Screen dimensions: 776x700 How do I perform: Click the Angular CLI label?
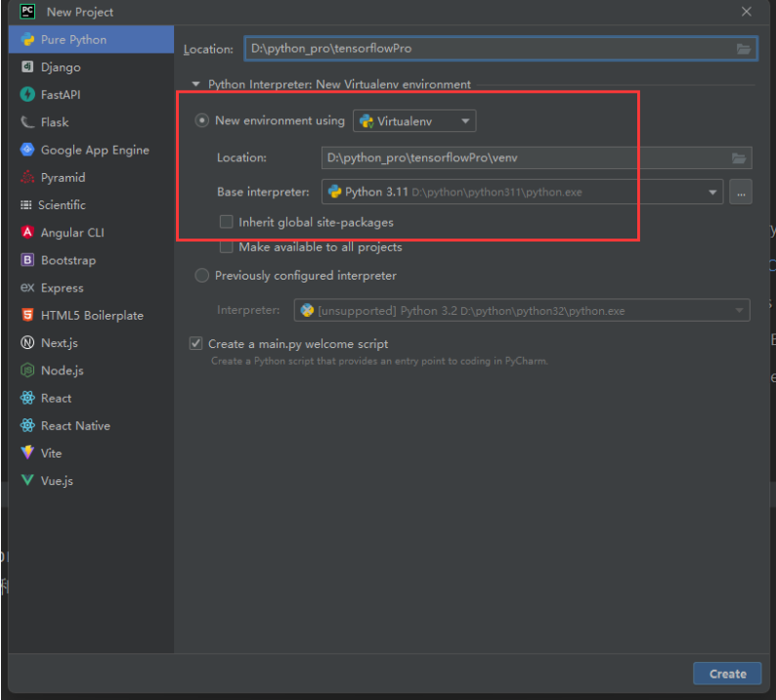pyautogui.click(x=72, y=233)
